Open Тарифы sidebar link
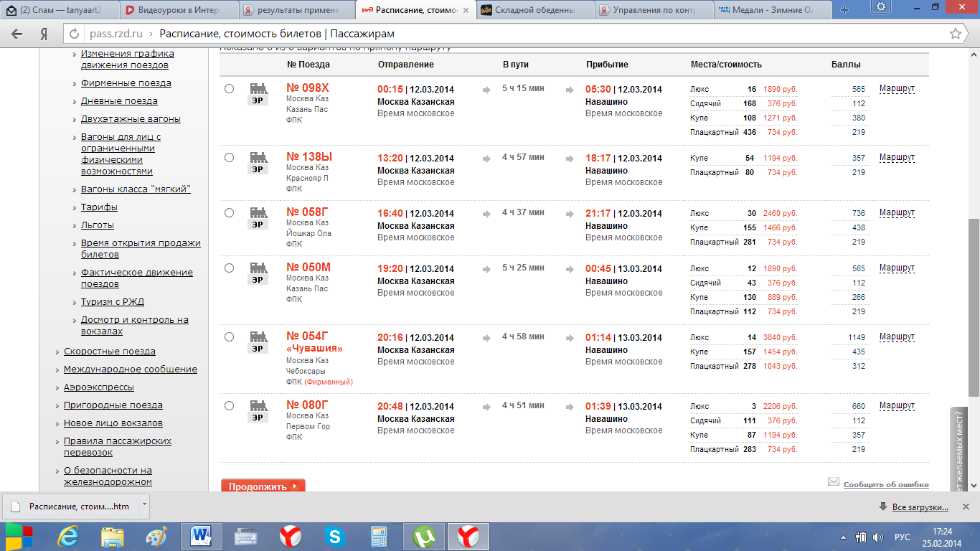The width and height of the screenshot is (980, 551). 99,207
